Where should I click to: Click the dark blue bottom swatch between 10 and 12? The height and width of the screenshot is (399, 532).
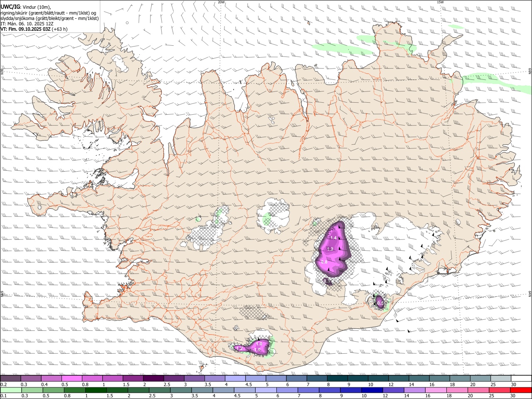point(372,390)
